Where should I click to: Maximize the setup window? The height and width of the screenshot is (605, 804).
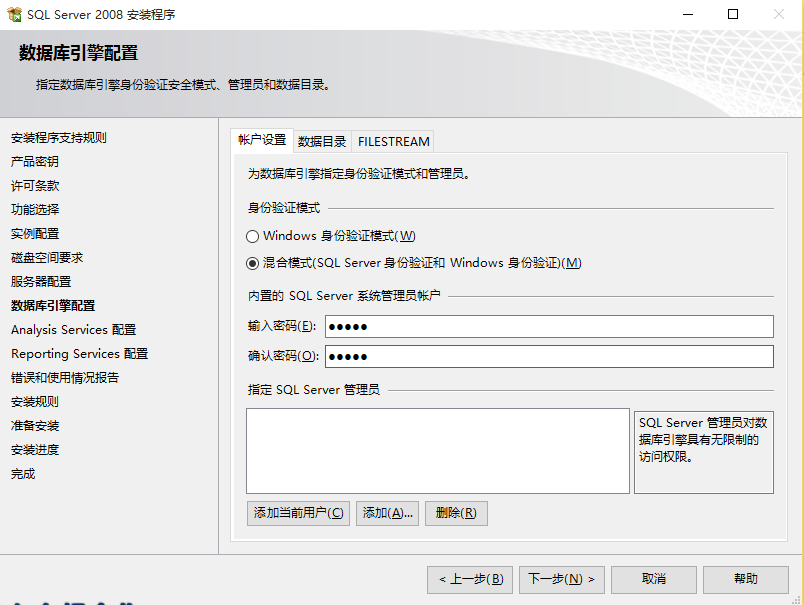point(733,14)
